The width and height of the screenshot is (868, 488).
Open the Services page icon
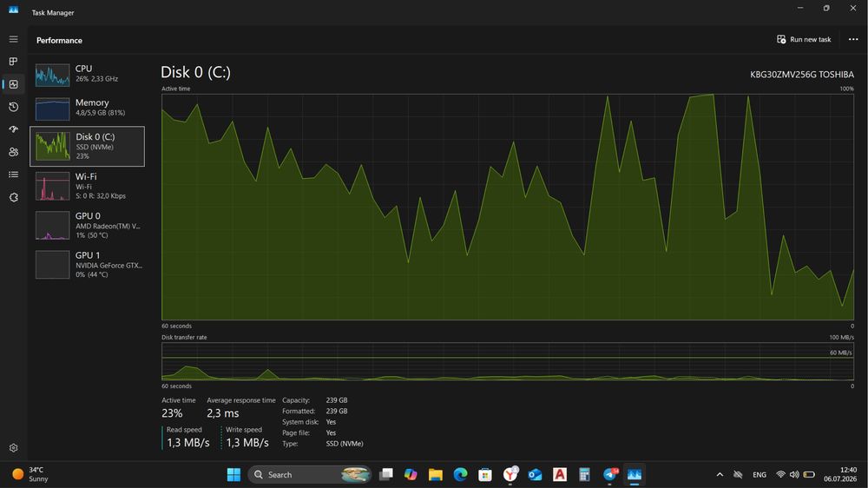tap(13, 197)
